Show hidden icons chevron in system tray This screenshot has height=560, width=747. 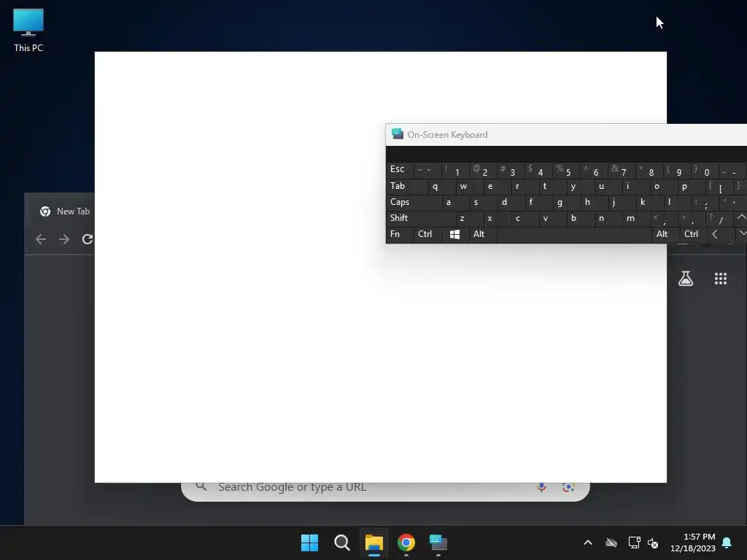tap(588, 542)
